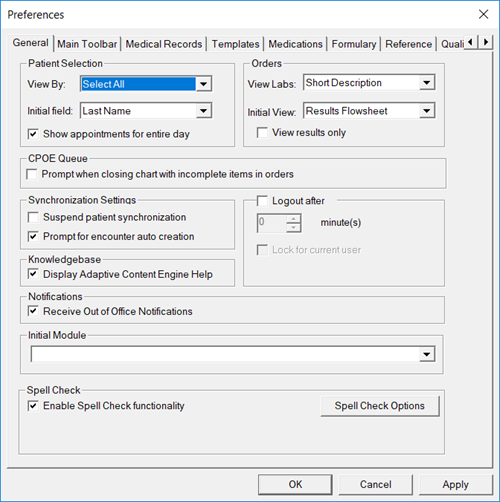Enable the Logout after checkbox
The image size is (500, 502).
(262, 201)
